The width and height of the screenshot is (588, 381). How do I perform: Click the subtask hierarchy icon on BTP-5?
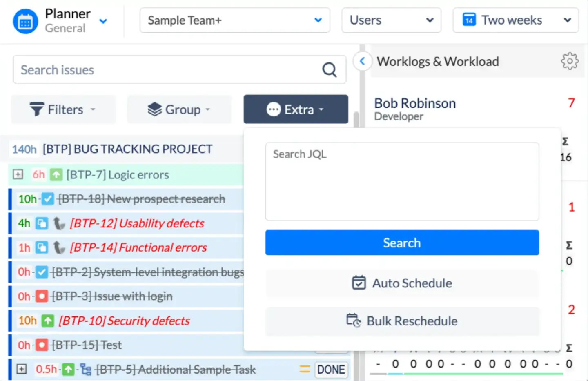point(85,369)
